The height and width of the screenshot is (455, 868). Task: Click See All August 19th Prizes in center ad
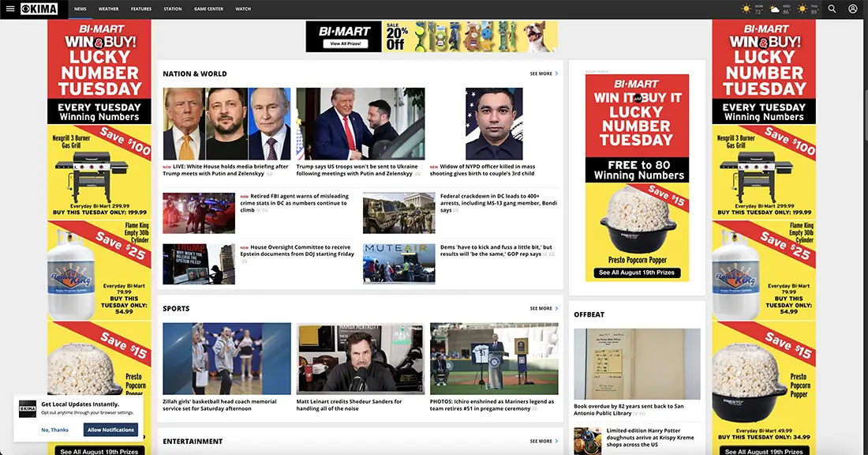[637, 273]
